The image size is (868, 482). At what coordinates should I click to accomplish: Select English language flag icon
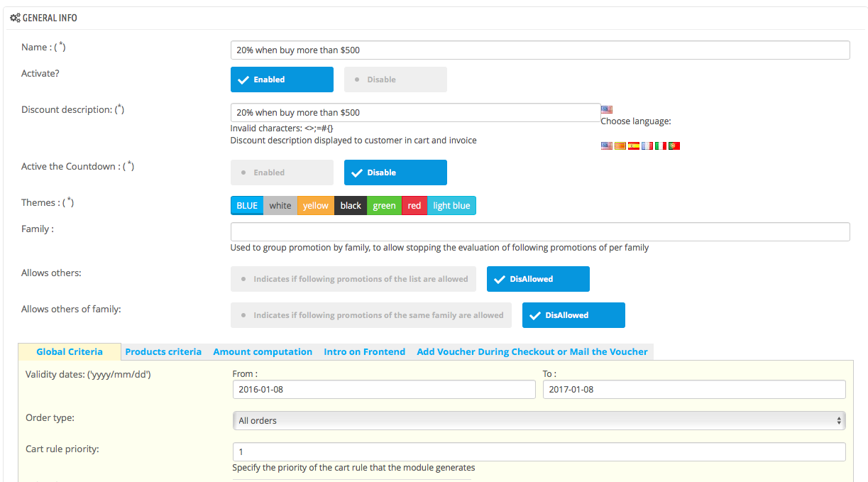coord(607,146)
